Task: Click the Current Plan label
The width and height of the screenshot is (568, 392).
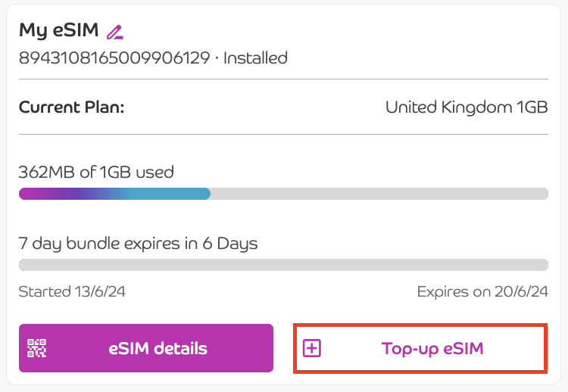Action: pos(71,107)
